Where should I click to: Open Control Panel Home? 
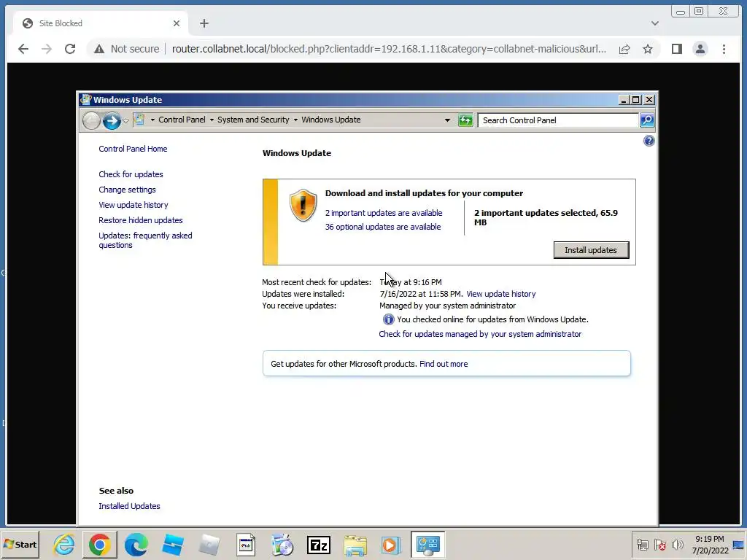(x=133, y=149)
